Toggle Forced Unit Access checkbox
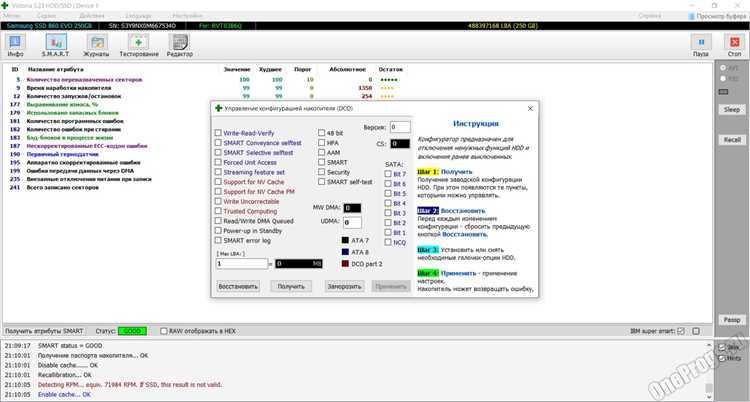The height and width of the screenshot is (402, 750). [218, 162]
